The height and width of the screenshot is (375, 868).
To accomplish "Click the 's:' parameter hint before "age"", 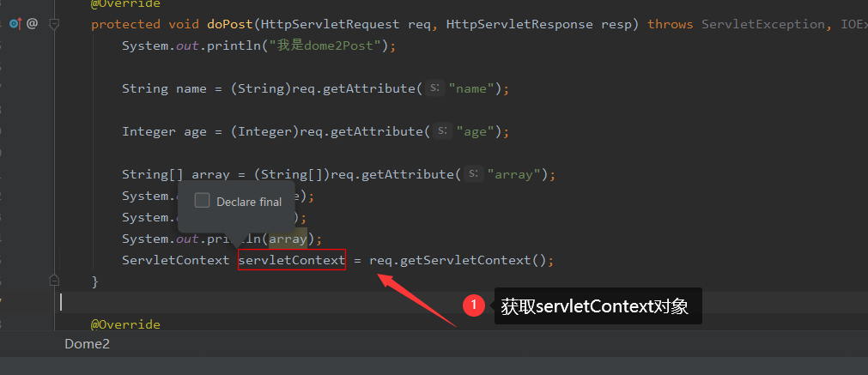I will [x=442, y=131].
